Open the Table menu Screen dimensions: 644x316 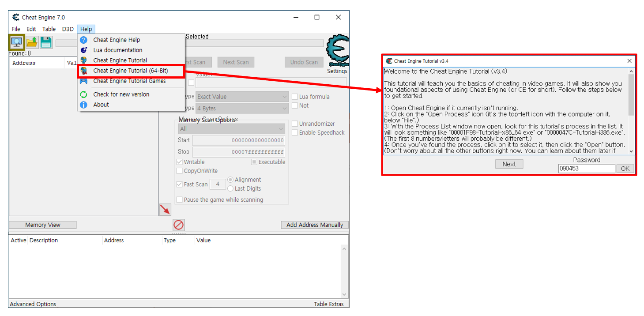pyautogui.click(x=49, y=29)
